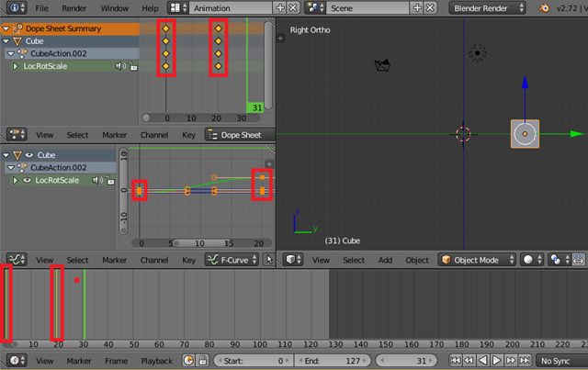This screenshot has height=370, width=588.
Task: Click the End frame field
Action: pyautogui.click(x=333, y=361)
